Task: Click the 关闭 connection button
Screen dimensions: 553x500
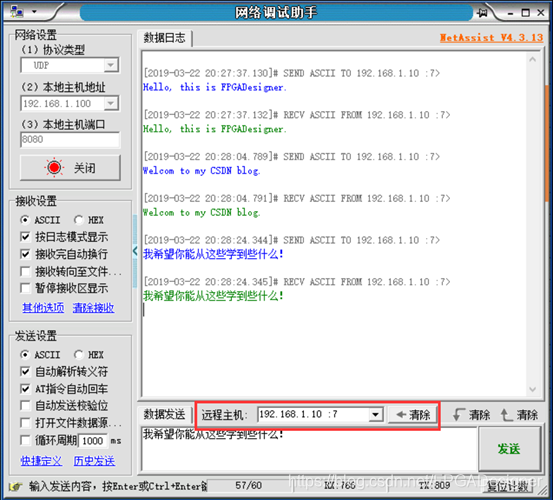Action: pos(70,168)
